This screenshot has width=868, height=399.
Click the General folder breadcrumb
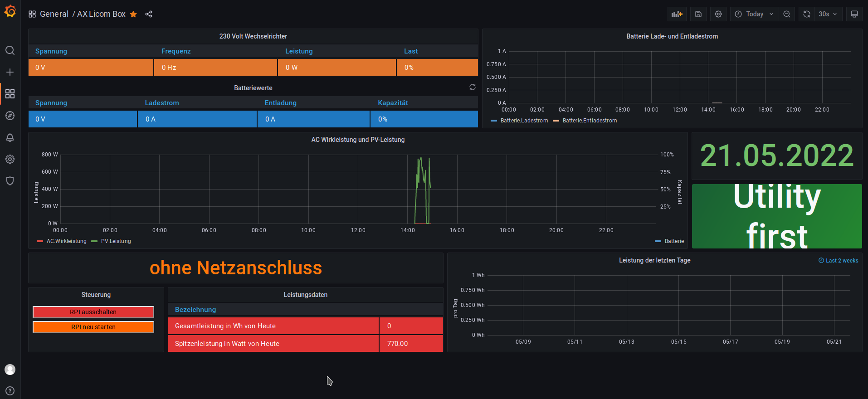pyautogui.click(x=54, y=14)
